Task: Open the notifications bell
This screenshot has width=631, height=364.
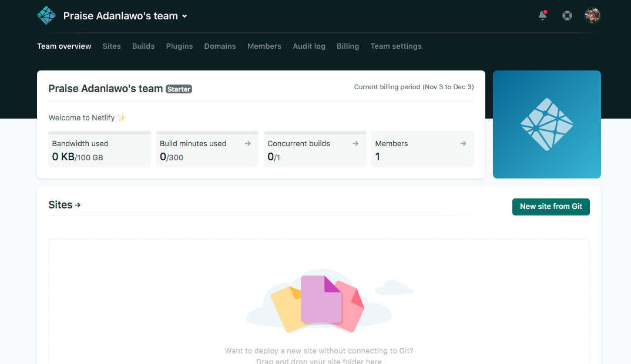Action: coord(543,15)
